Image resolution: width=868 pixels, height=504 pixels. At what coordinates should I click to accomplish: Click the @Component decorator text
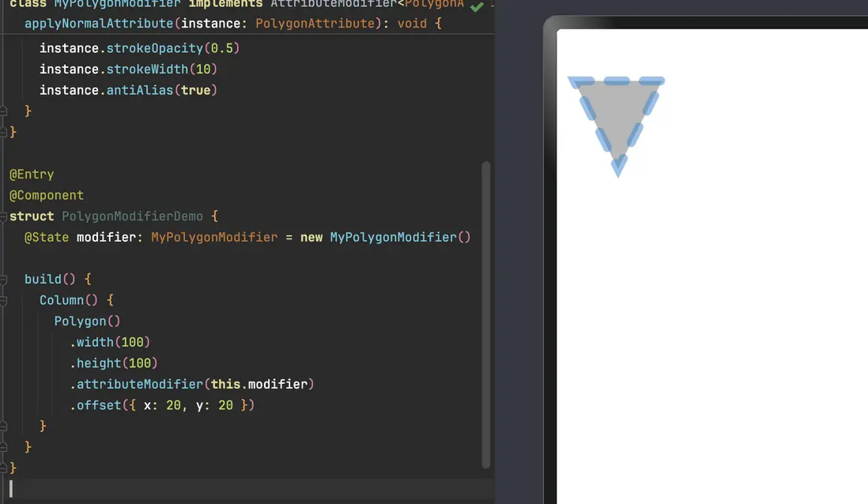point(47,195)
